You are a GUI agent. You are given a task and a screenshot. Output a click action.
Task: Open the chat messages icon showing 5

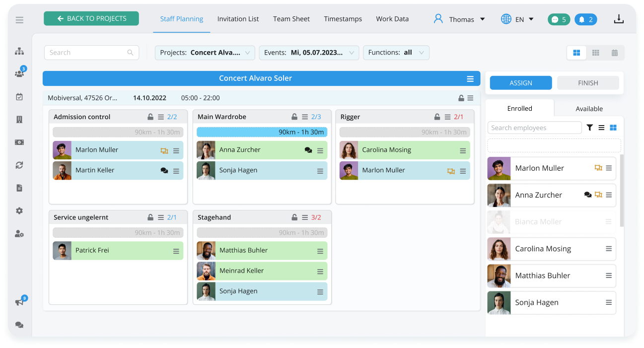click(x=559, y=19)
